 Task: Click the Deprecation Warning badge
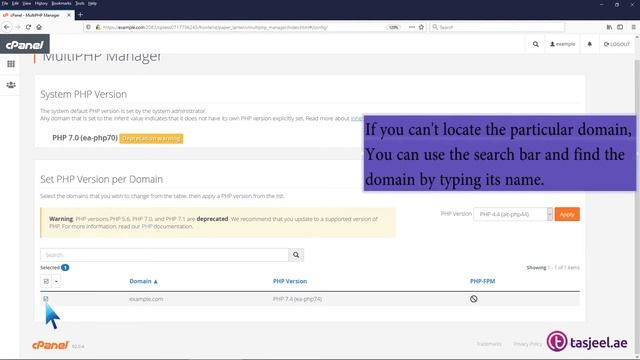pyautogui.click(x=151, y=138)
